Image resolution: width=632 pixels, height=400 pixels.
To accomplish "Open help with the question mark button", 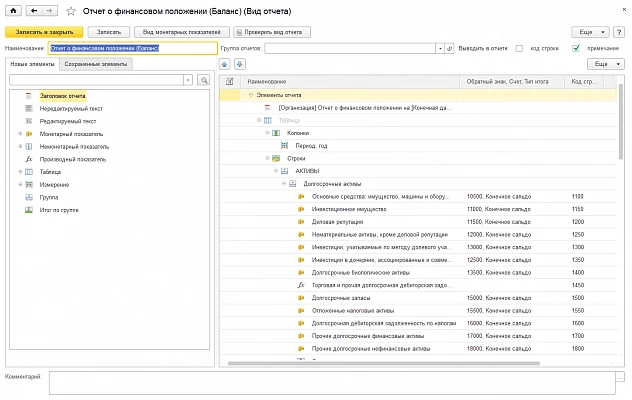I will 619,32.
